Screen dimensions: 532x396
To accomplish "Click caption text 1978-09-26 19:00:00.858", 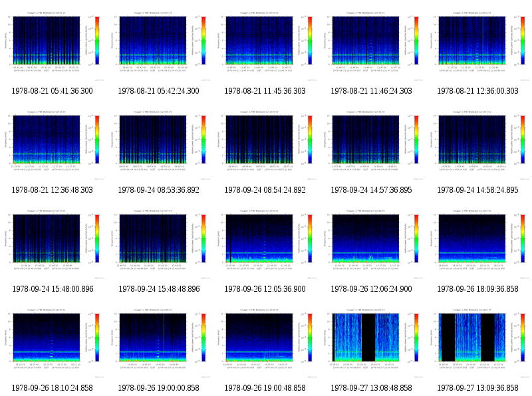I will pos(159,388).
